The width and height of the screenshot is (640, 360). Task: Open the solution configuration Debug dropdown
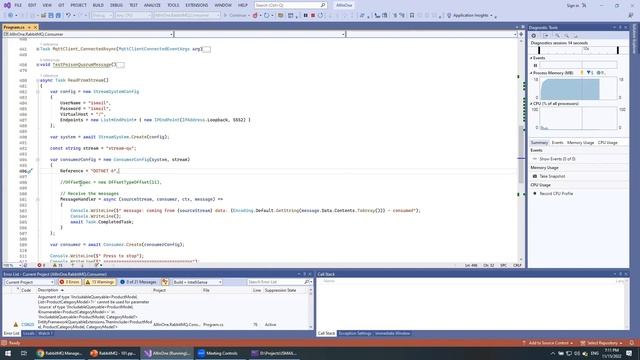pyautogui.click(x=102, y=16)
